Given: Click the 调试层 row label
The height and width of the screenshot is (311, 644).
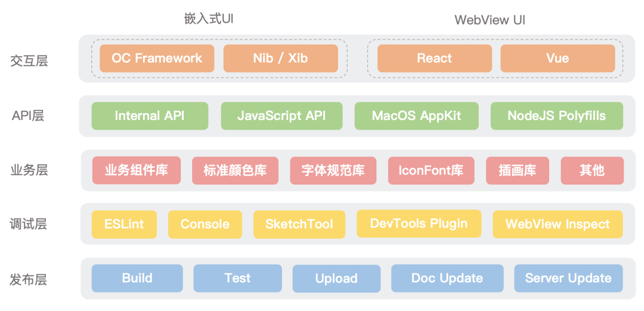Looking at the screenshot, I should click(29, 224).
